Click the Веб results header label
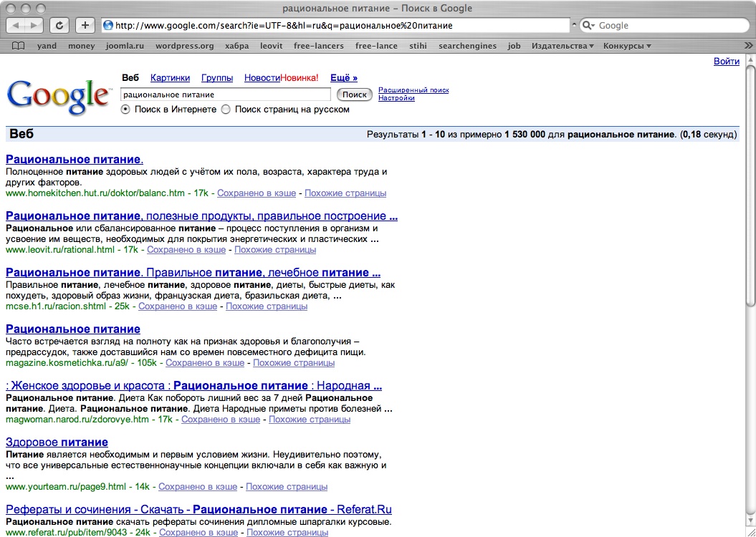Viewport: 756px width, 537px height. [21, 134]
